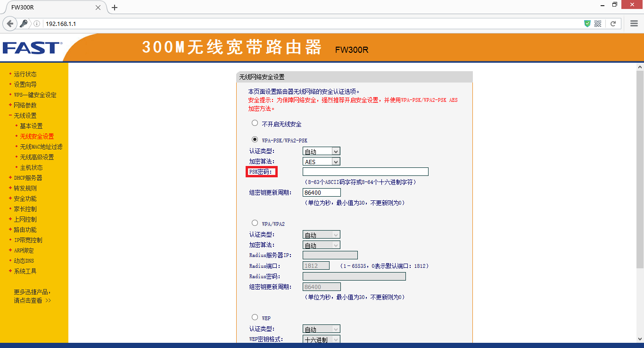
Task: Open 设置向导 in sidebar
Action: tap(25, 84)
